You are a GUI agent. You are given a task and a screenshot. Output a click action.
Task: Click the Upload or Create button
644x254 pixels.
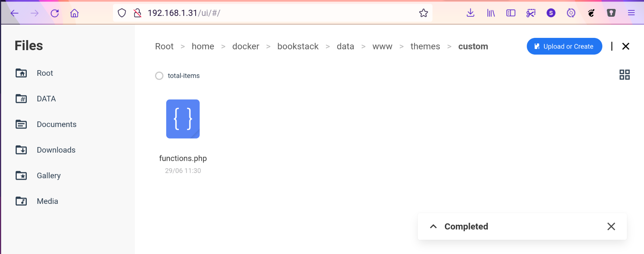[x=564, y=46]
